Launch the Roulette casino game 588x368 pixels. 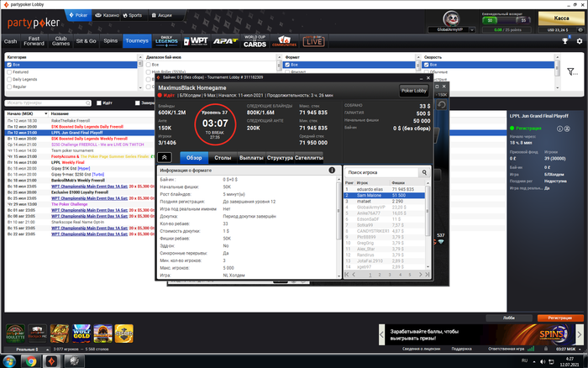(15, 333)
